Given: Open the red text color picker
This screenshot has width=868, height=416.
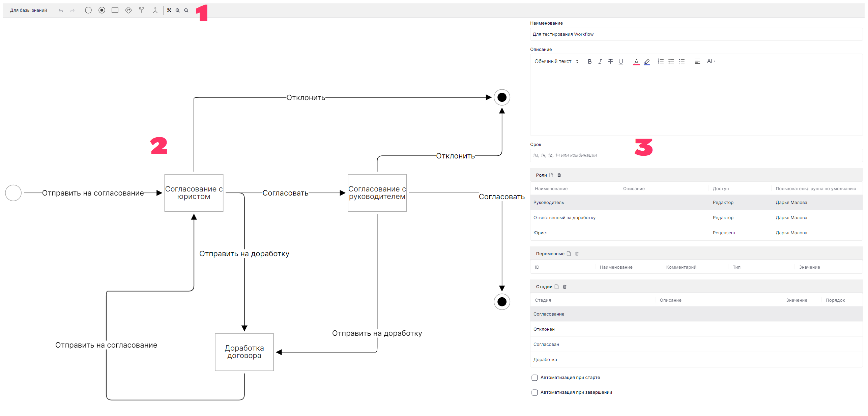Looking at the screenshot, I should [636, 62].
